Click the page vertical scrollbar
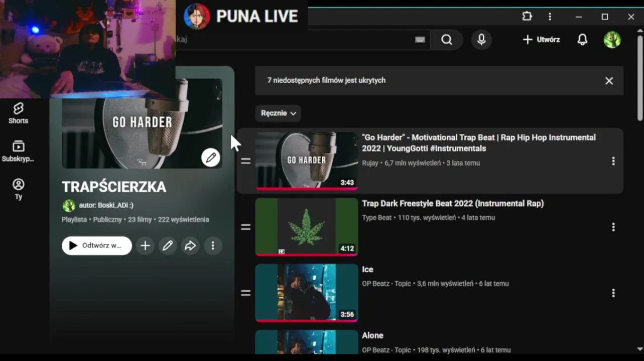 click(640, 78)
